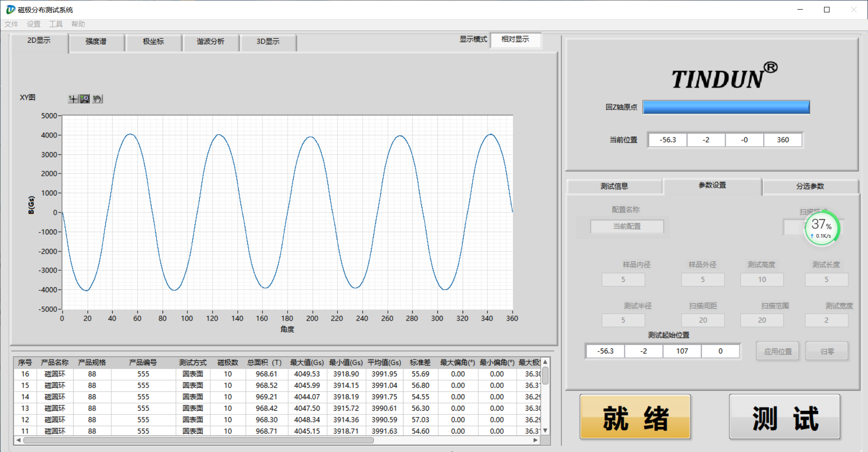Click the table scroll down arrow
868x452 pixels.
coord(545,430)
